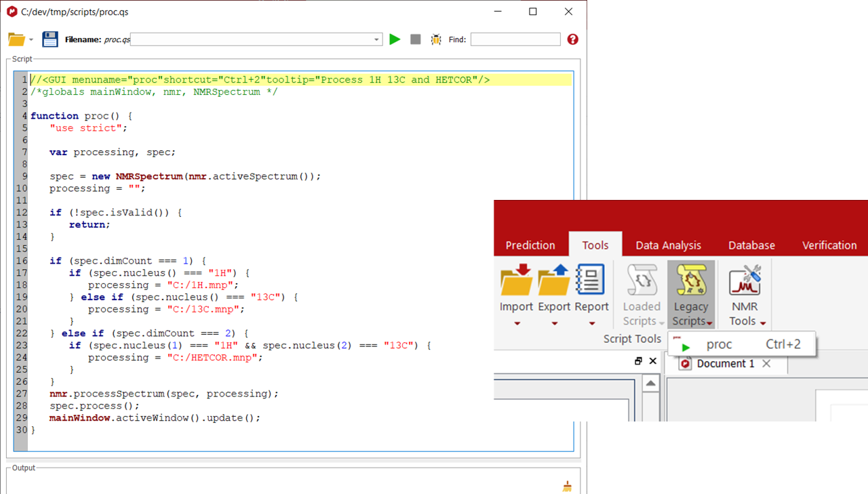Click the Import folder icon
The width and height of the screenshot is (868, 494).
tap(516, 281)
